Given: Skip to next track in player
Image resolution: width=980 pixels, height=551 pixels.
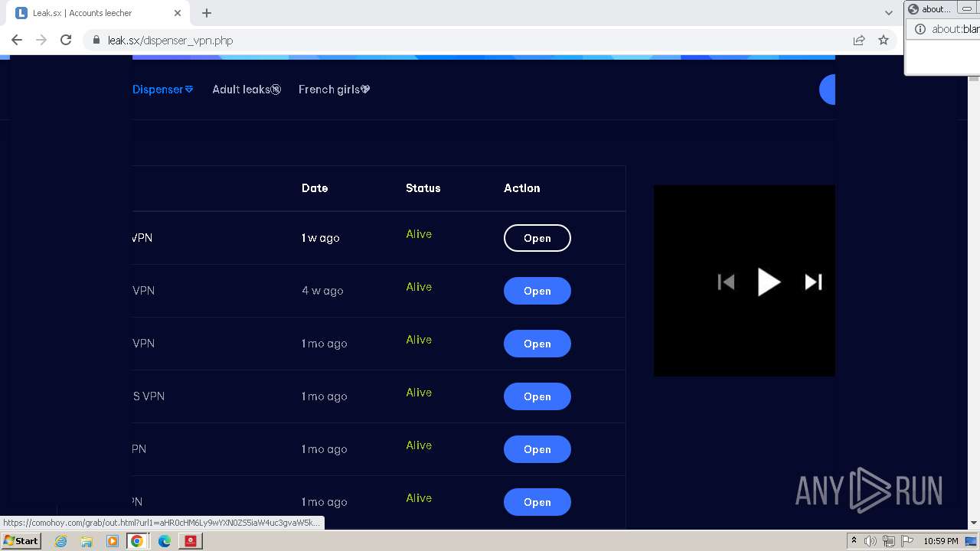Looking at the screenshot, I should tap(813, 282).
